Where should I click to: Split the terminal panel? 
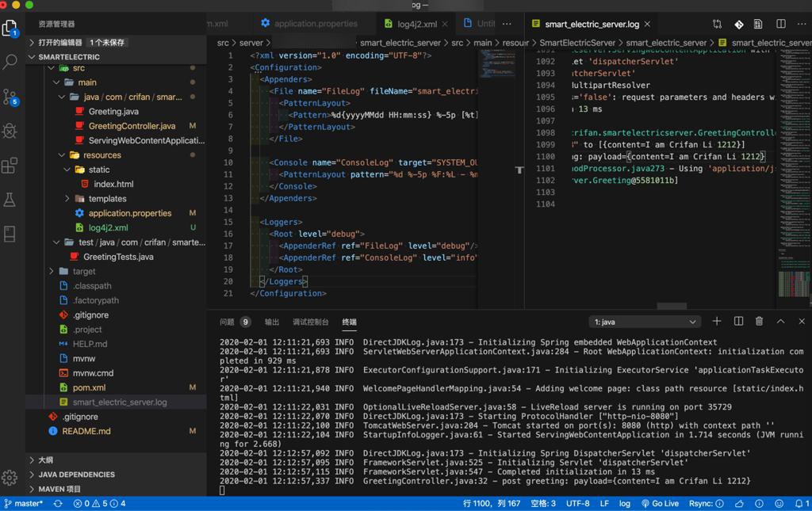pos(738,321)
